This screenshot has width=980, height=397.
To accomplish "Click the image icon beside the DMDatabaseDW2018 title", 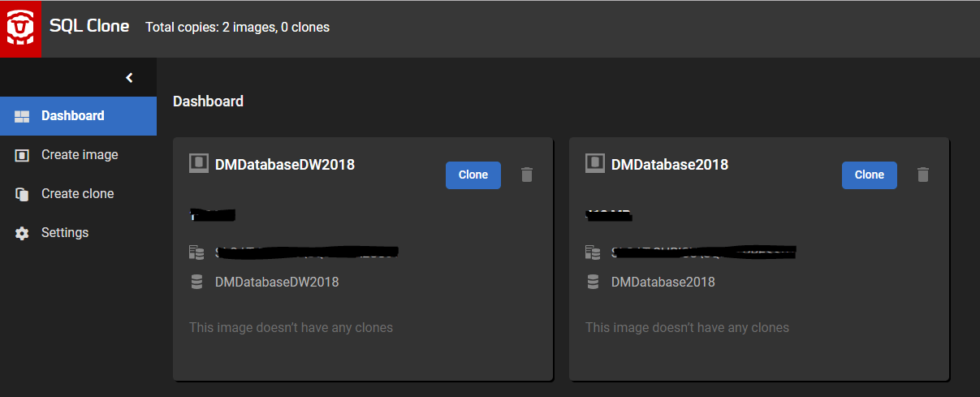I will 198,164.
